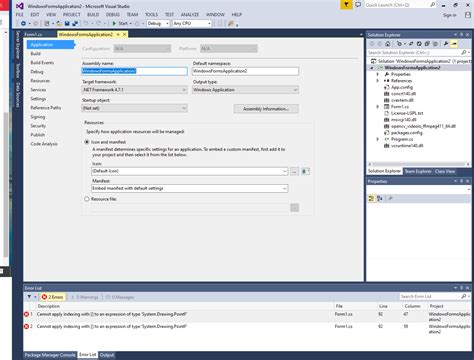Switch to the Form1.cs editor tab
The height and width of the screenshot is (360, 474).
click(33, 34)
